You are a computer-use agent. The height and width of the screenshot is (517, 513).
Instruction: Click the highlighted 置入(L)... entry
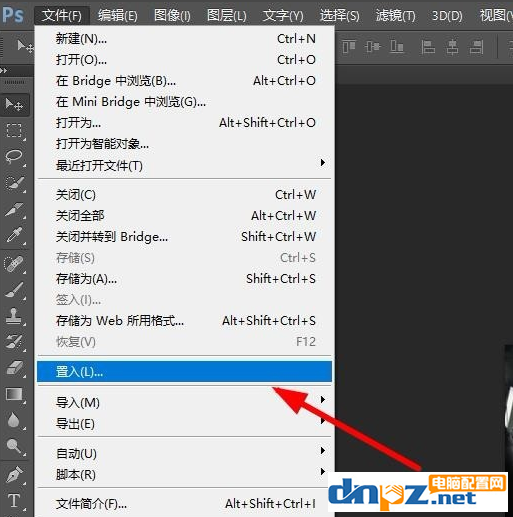click(184, 371)
